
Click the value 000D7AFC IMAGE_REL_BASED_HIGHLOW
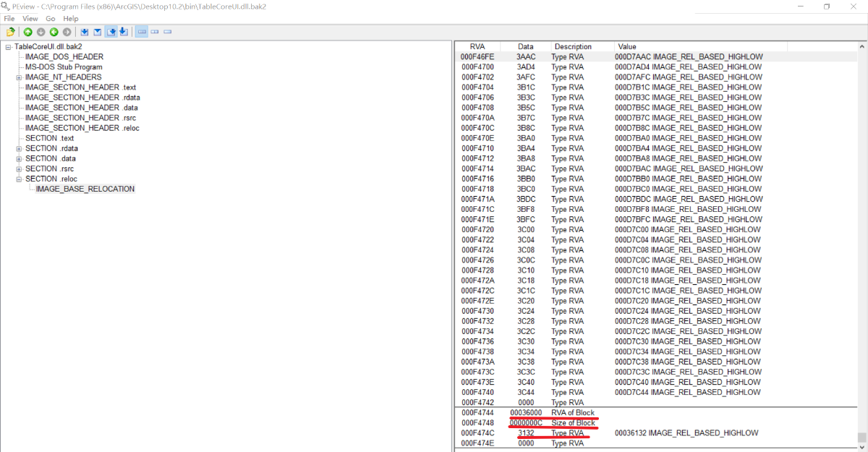[688, 77]
